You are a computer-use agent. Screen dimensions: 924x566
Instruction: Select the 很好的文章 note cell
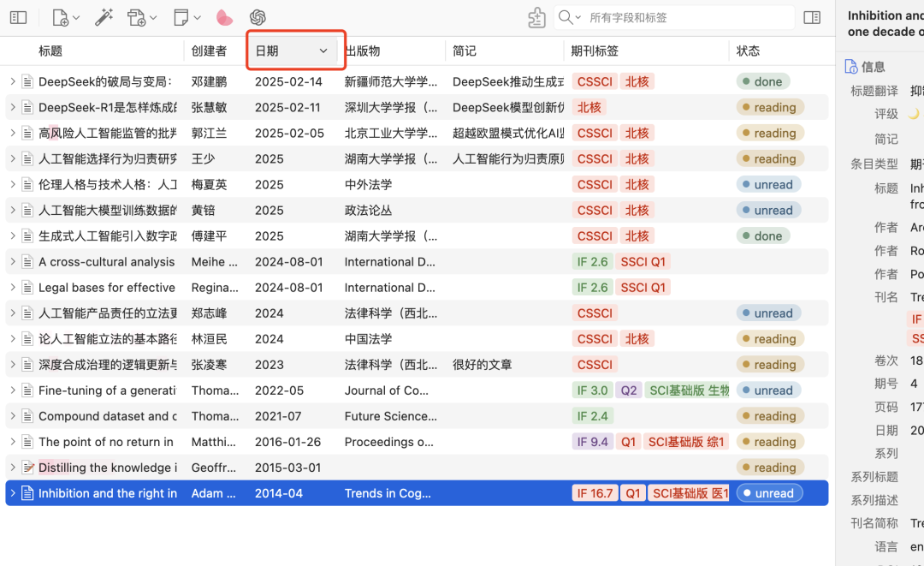[482, 365]
